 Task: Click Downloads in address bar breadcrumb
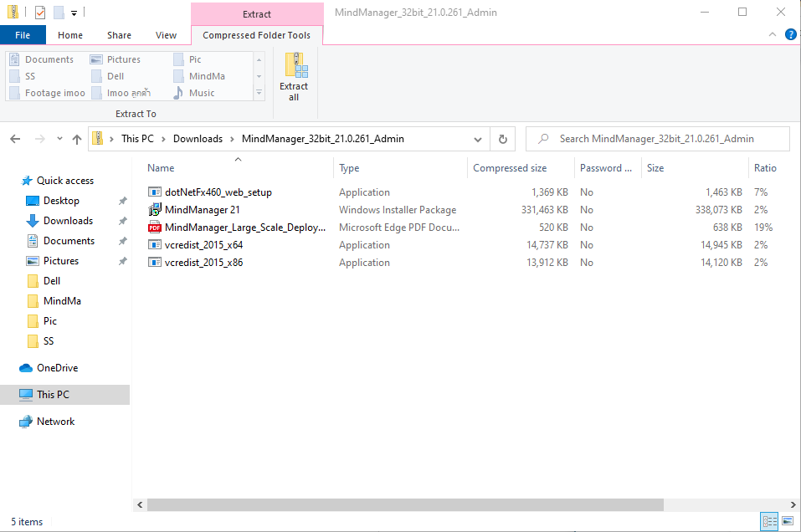click(198, 139)
